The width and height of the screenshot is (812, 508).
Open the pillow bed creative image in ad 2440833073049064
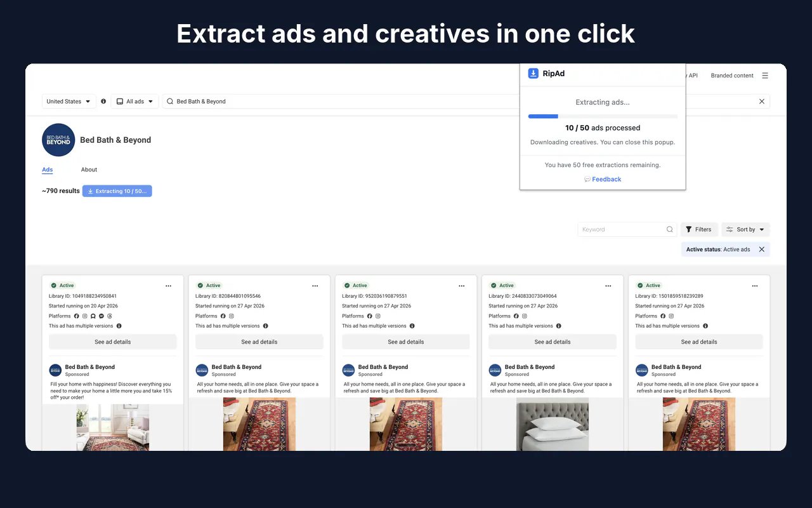point(553,424)
